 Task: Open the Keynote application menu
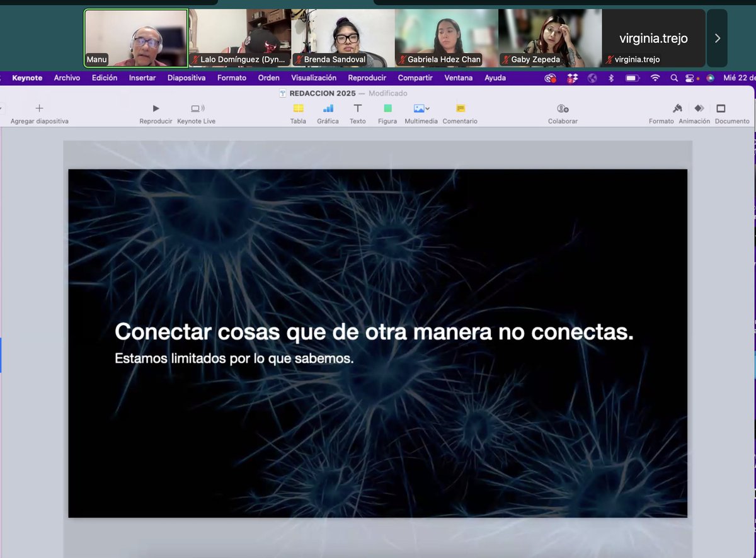pyautogui.click(x=27, y=78)
